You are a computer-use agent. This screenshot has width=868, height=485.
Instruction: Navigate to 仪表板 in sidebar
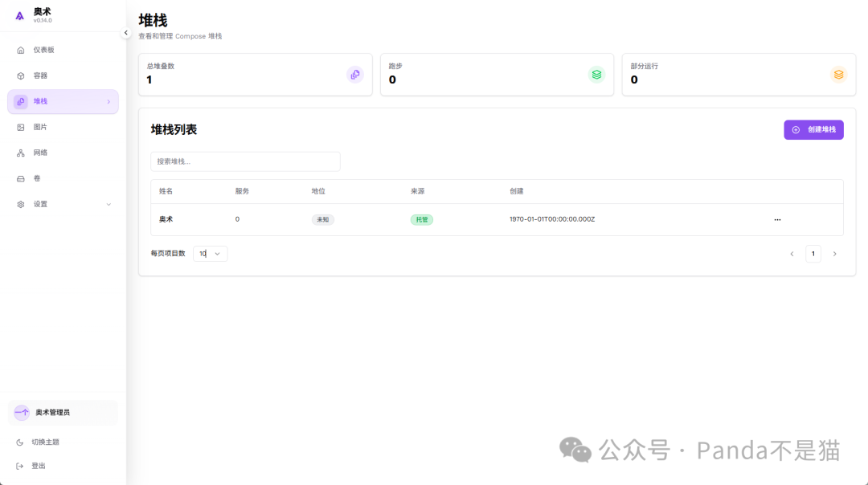click(x=63, y=51)
